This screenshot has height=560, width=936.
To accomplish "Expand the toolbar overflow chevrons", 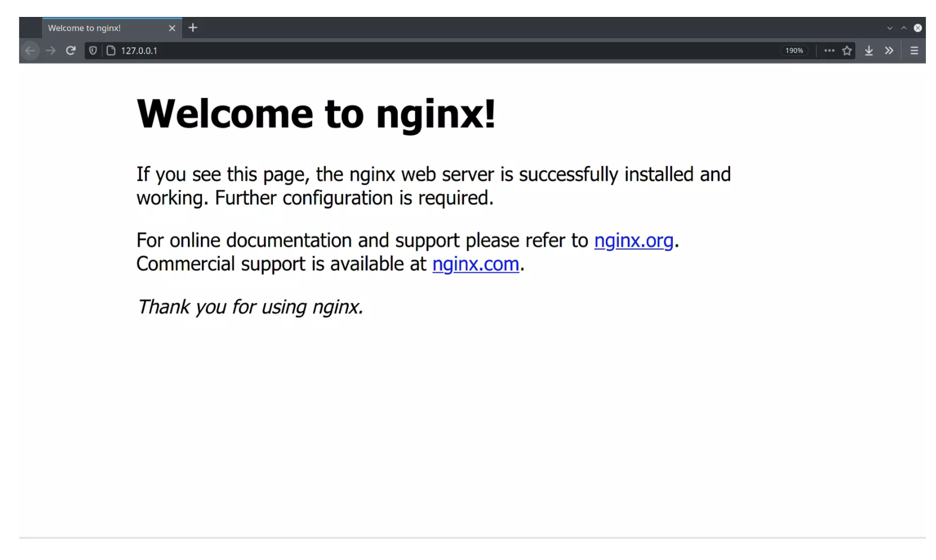I will 889,50.
